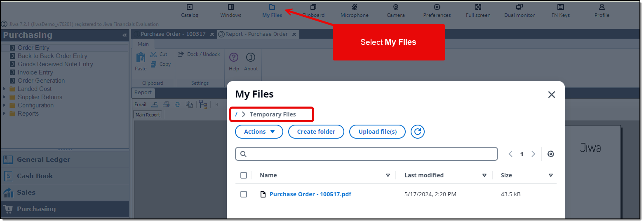Sort by the Name column arrow
Viewport: 644px width, 223px height.
pyautogui.click(x=388, y=175)
